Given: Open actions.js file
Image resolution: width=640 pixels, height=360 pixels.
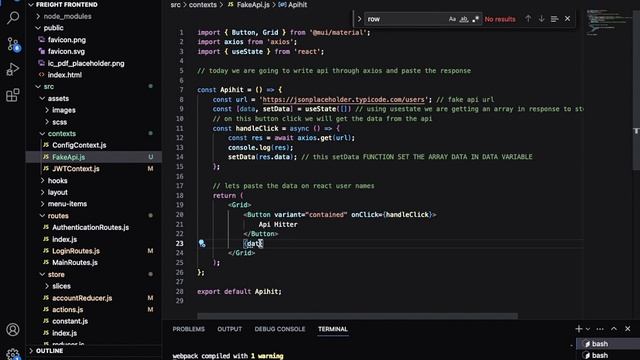Looking at the screenshot, I should [67, 310].
